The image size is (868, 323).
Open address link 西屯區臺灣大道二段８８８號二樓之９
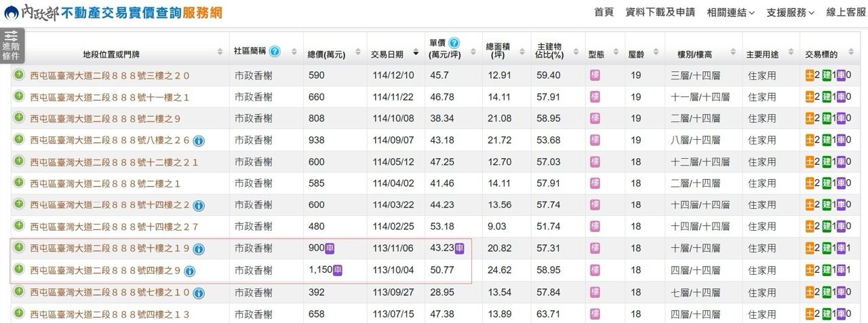[105, 119]
